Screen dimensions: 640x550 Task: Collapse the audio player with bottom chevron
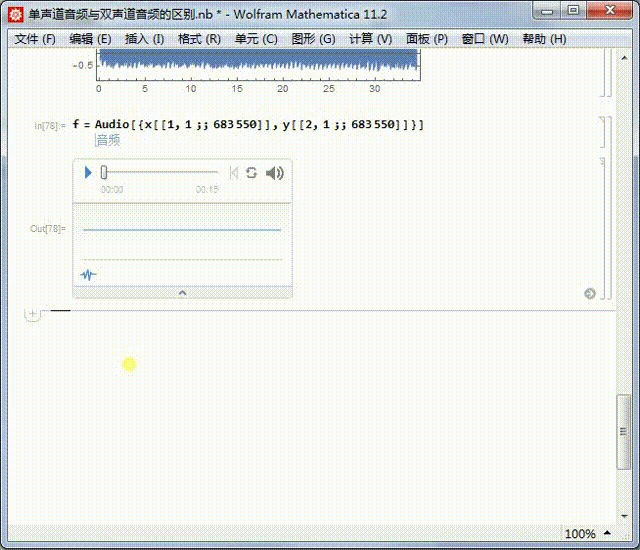(182, 293)
